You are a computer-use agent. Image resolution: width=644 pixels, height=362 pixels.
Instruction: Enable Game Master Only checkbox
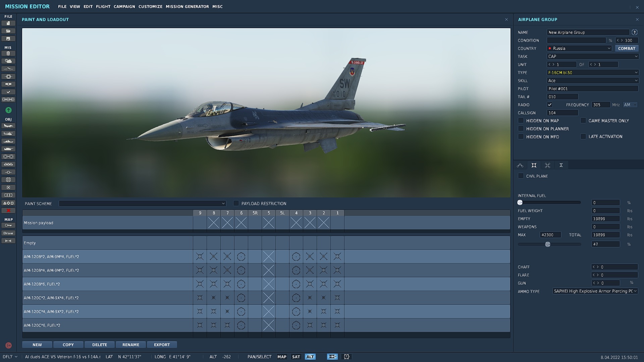pos(583,120)
